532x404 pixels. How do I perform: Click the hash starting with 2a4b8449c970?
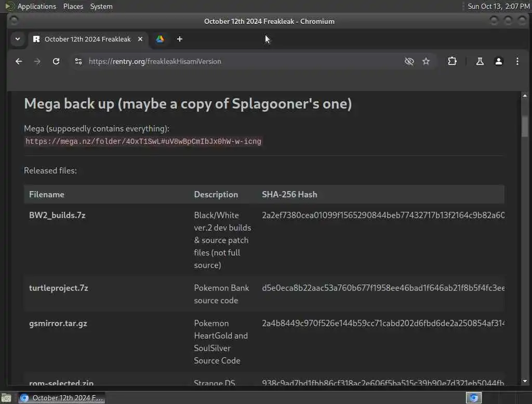383,324
